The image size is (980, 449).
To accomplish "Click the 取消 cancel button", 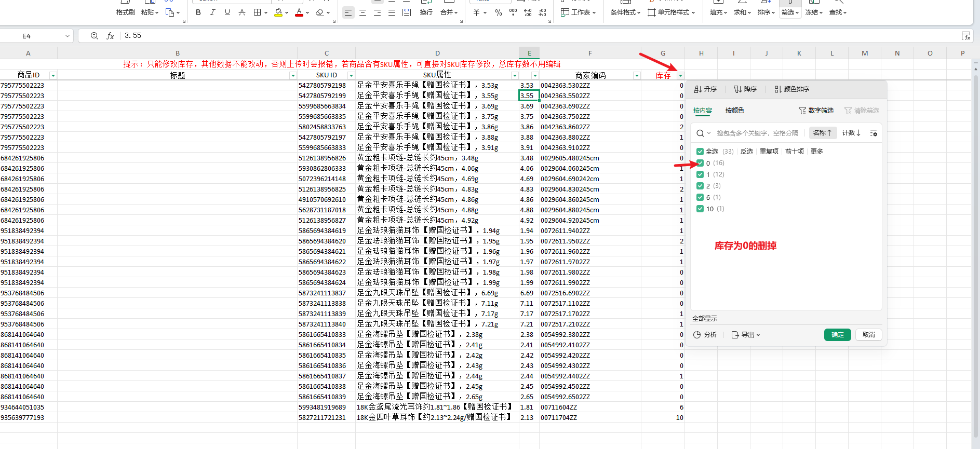I will [x=868, y=335].
